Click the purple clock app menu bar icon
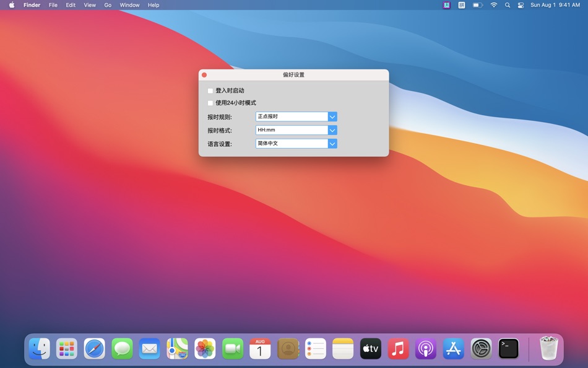Viewport: 588px width, 368px height. (446, 5)
